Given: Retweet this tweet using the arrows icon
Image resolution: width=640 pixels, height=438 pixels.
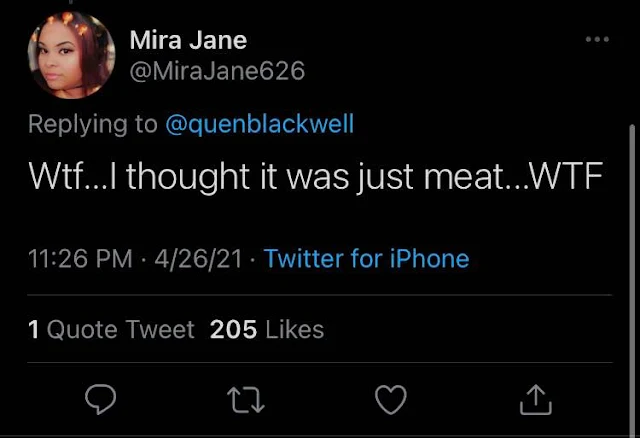Looking at the screenshot, I should 246,400.
